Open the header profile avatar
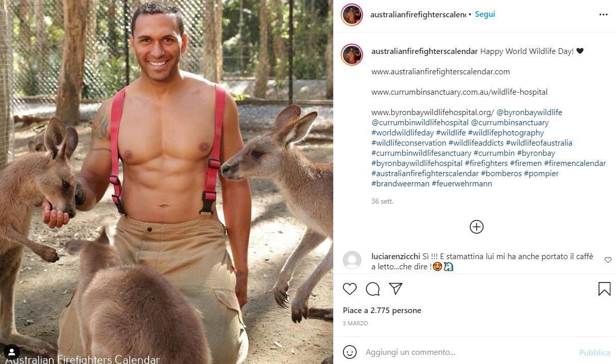616x364 pixels. [352, 14]
